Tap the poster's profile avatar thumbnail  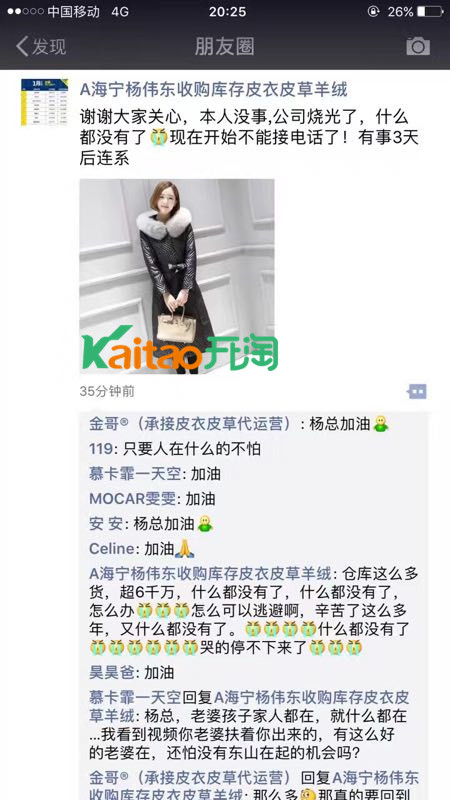click(44, 102)
